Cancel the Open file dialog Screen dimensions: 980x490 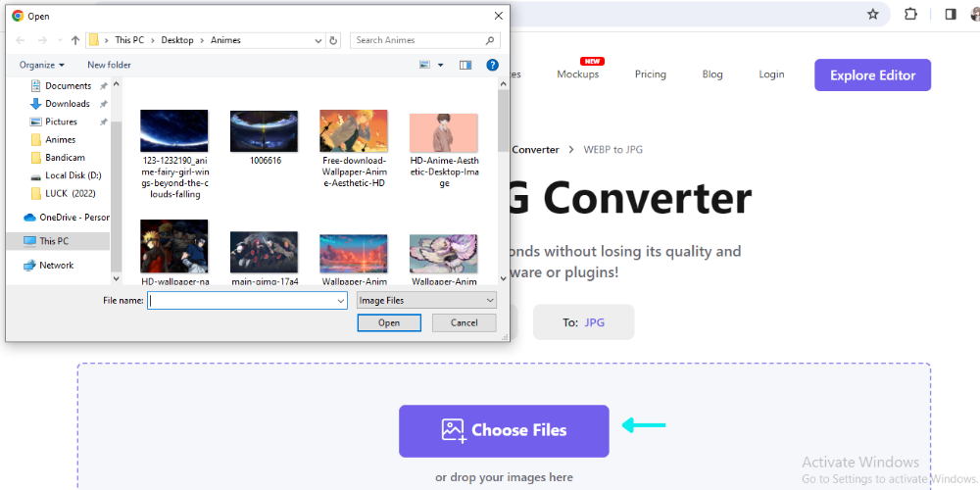tap(465, 323)
